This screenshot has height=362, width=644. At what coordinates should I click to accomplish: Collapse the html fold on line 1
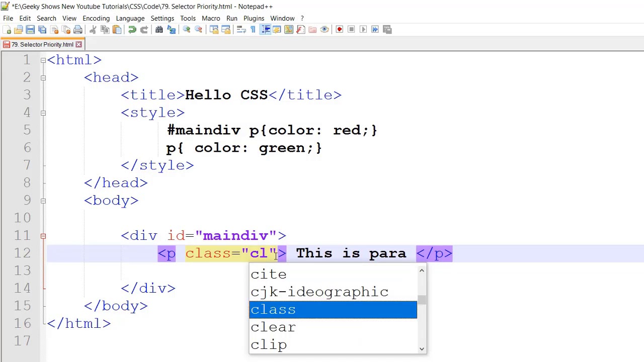[43, 60]
